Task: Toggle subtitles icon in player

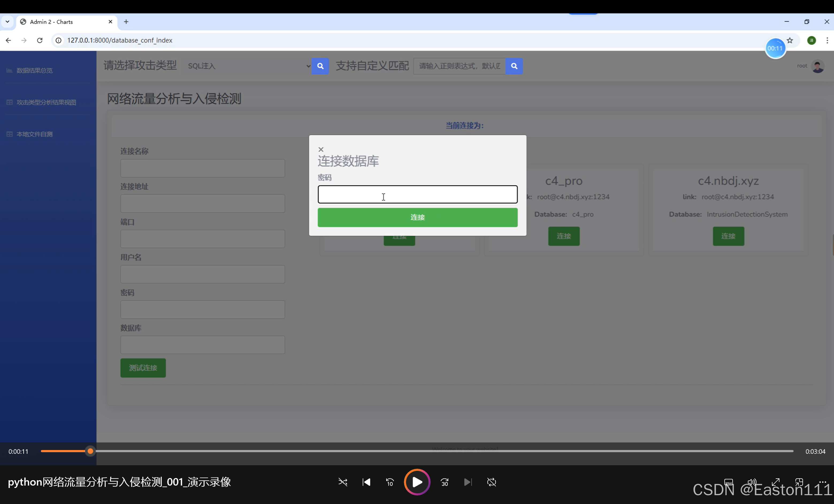Action: (x=728, y=482)
